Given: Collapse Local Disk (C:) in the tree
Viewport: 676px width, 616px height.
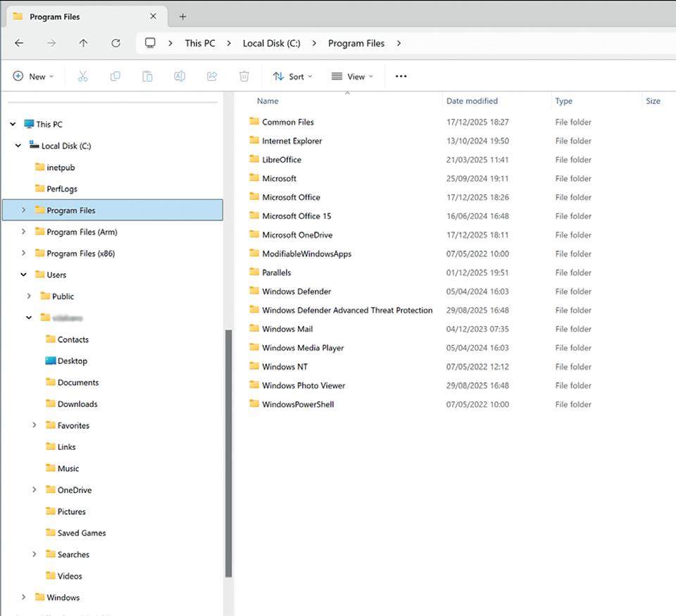Looking at the screenshot, I should pyautogui.click(x=18, y=146).
